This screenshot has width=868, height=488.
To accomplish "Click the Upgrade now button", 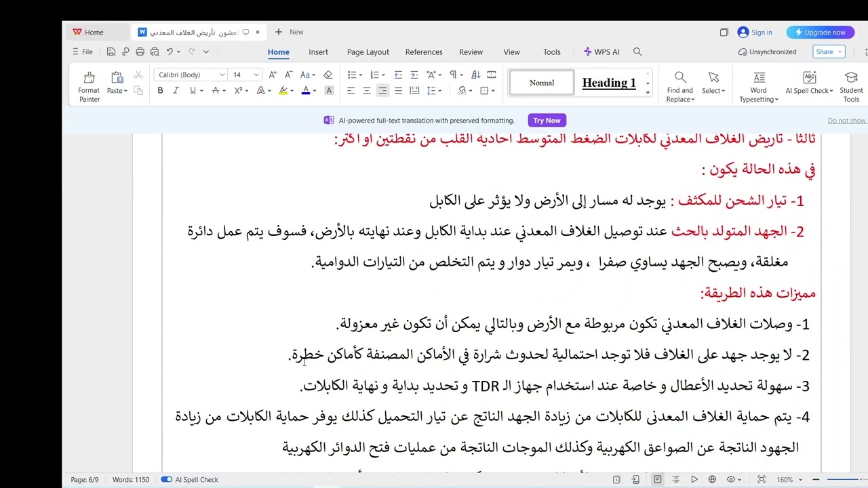I will pyautogui.click(x=820, y=32).
